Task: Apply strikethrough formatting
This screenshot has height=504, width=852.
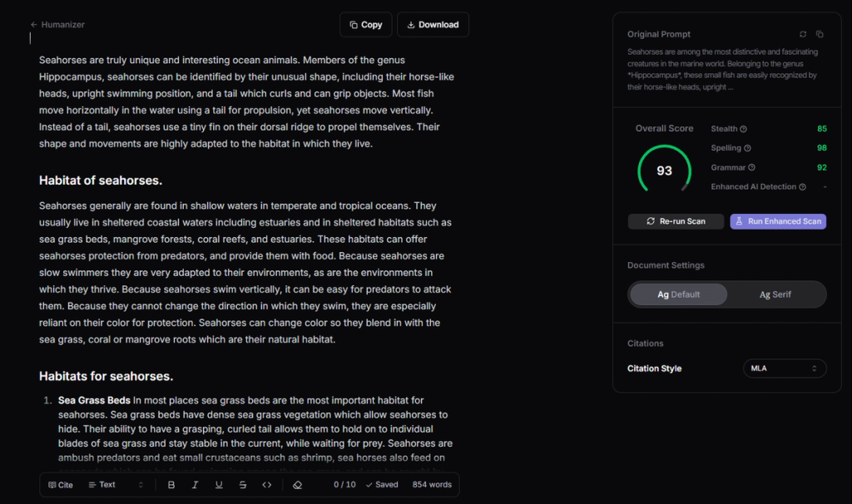Action: click(243, 485)
